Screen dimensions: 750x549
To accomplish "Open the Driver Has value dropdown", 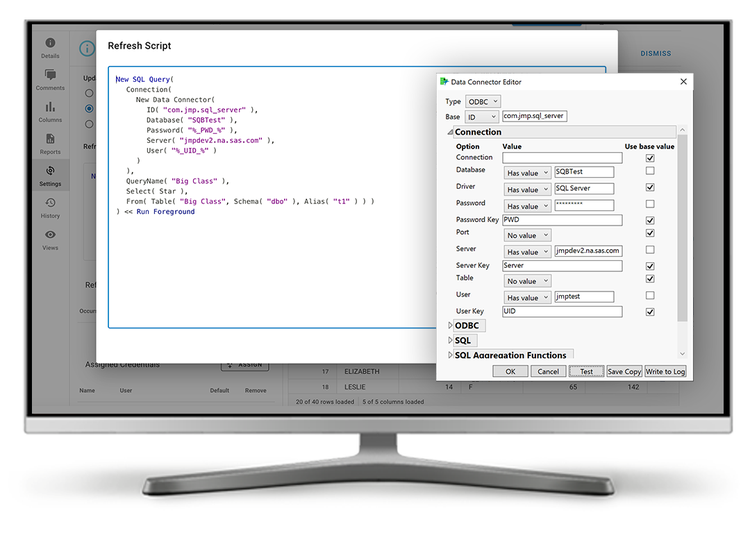I will click(527, 189).
